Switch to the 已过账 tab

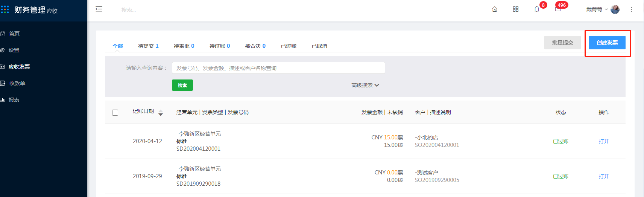tap(289, 46)
